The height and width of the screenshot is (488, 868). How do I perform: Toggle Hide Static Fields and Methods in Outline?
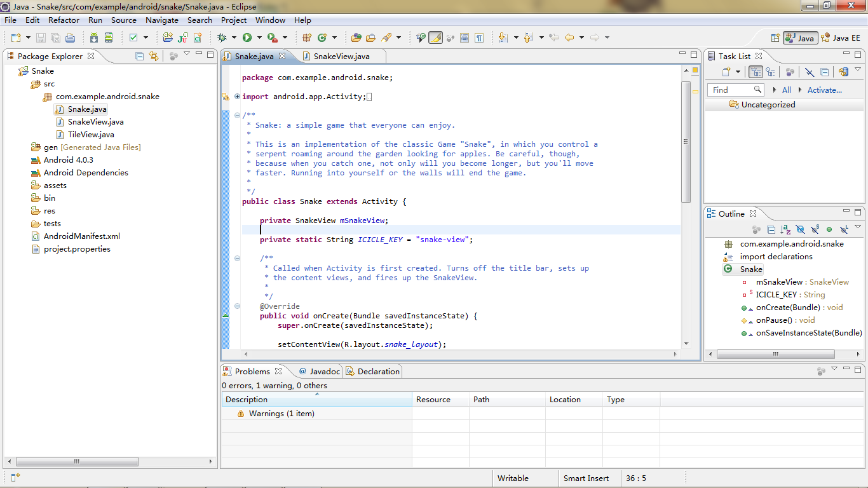(x=815, y=229)
